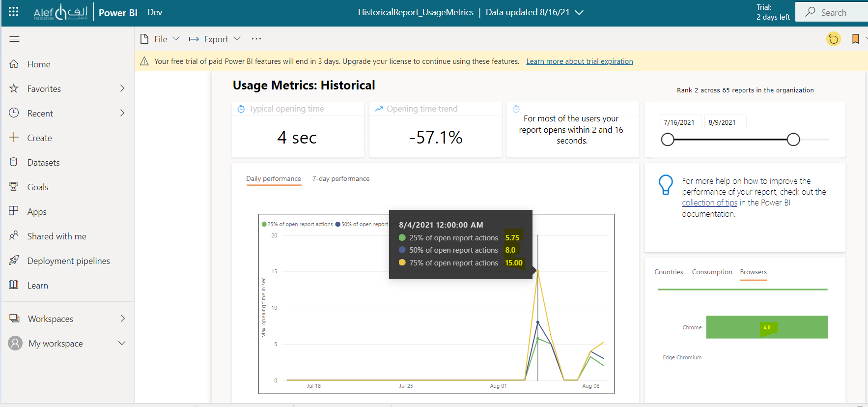The width and height of the screenshot is (868, 407).
Task: Click the Favorites star icon
Action: pyautogui.click(x=14, y=88)
